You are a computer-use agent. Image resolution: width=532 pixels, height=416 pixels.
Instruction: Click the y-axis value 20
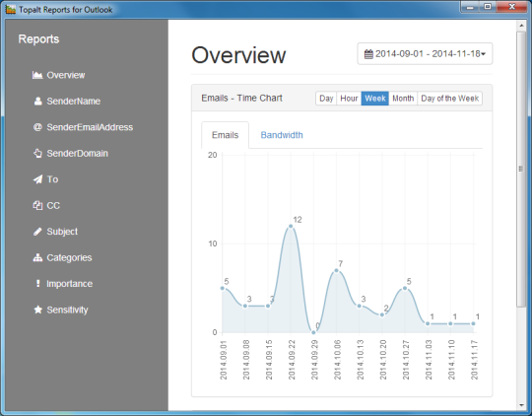pos(213,155)
